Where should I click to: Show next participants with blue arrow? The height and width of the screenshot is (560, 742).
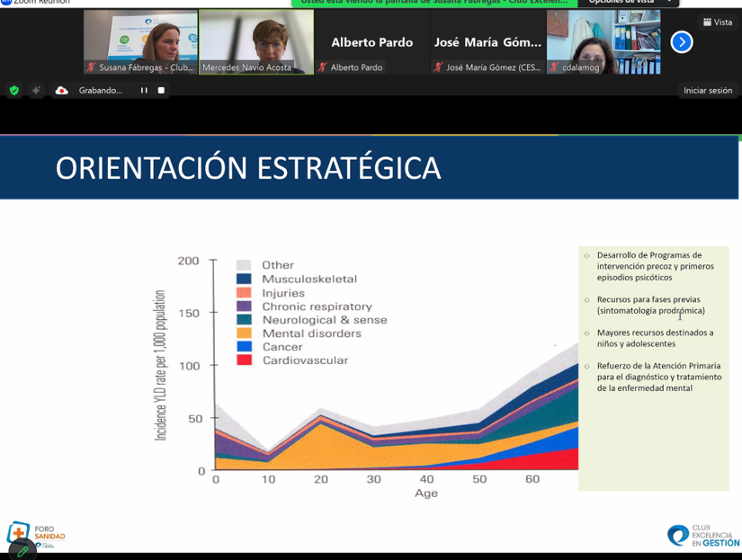pyautogui.click(x=682, y=42)
